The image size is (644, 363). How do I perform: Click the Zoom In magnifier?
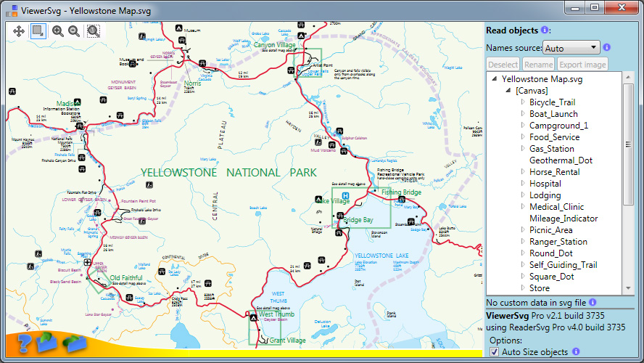pos(57,31)
